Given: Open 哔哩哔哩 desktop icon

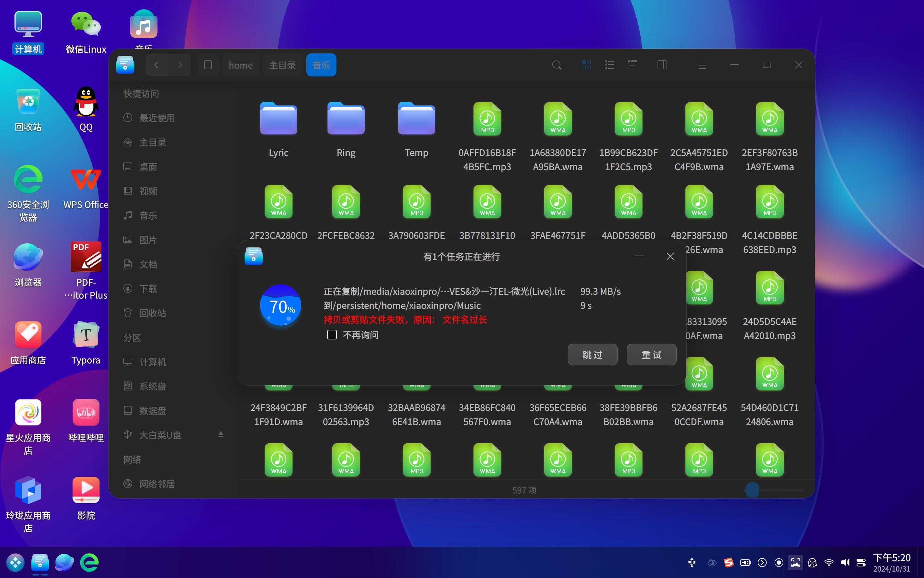Looking at the screenshot, I should tap(86, 421).
